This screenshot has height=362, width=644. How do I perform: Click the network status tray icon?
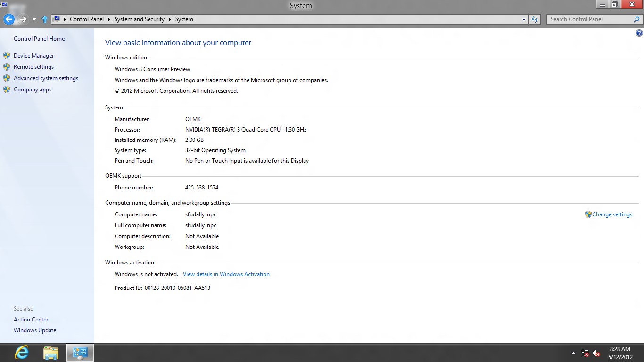[585, 353]
